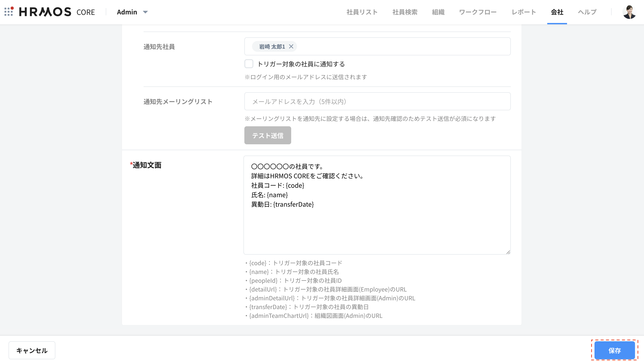Click the Admin dropdown chevron arrow
This screenshot has height=362, width=644.
coord(145,12)
